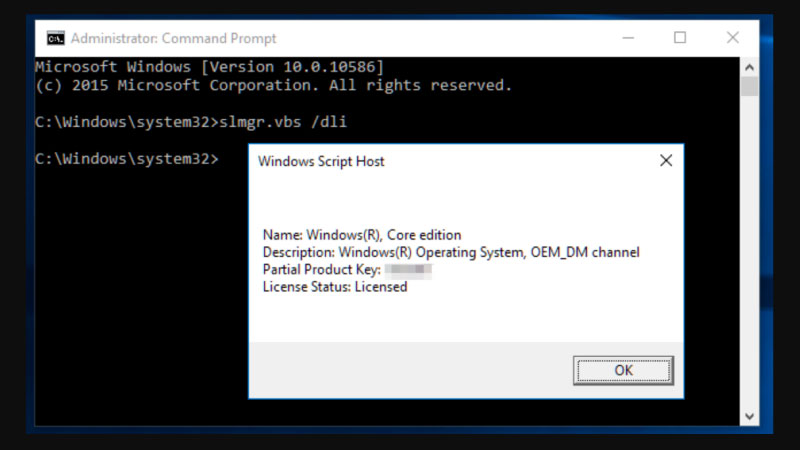Click the OEM_DM channel description line
The image size is (800, 450).
pos(450,252)
